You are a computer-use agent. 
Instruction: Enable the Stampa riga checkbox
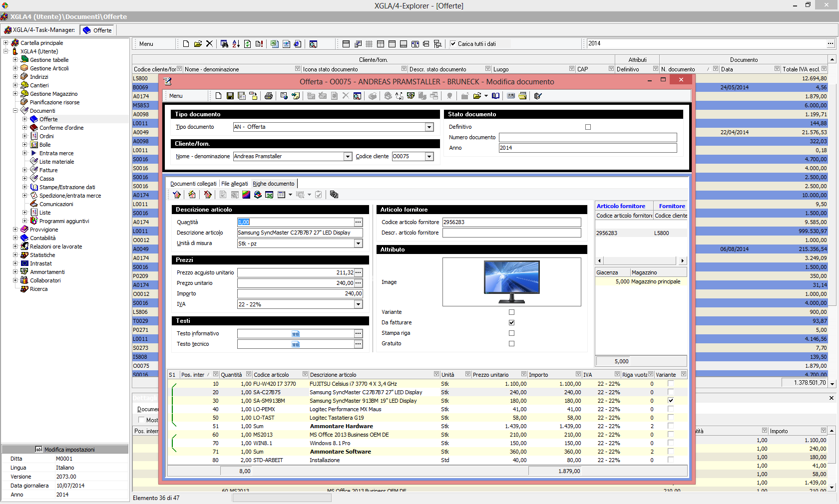click(x=511, y=333)
